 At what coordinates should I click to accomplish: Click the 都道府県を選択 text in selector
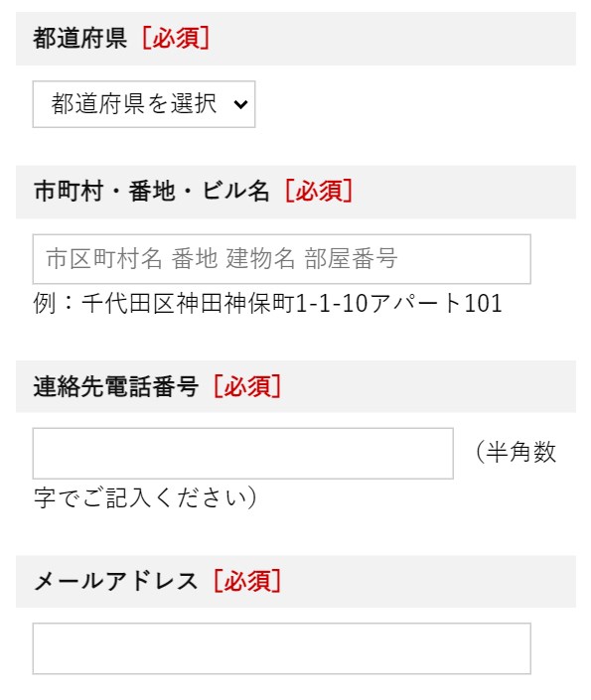click(x=134, y=103)
